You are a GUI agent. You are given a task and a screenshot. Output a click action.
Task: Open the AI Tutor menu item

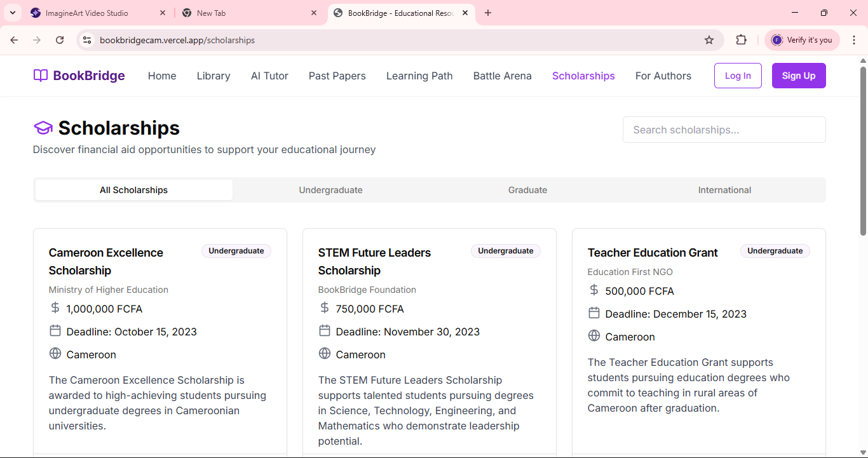[269, 76]
